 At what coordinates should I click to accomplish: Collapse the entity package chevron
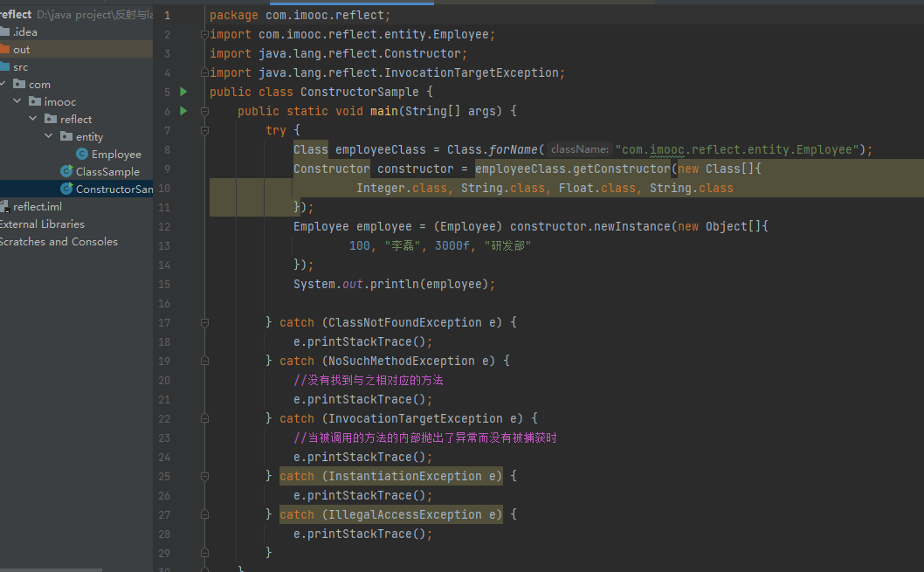pos(49,137)
